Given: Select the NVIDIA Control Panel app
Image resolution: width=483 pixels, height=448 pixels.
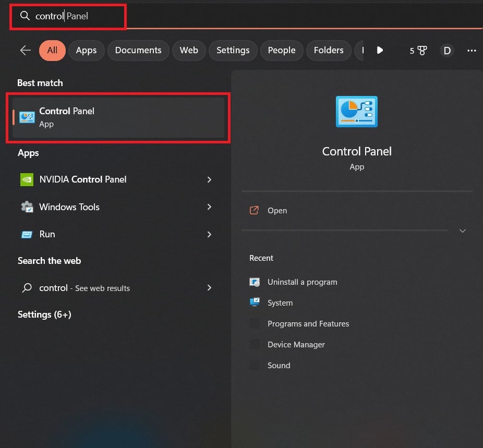Looking at the screenshot, I should click(x=82, y=179).
